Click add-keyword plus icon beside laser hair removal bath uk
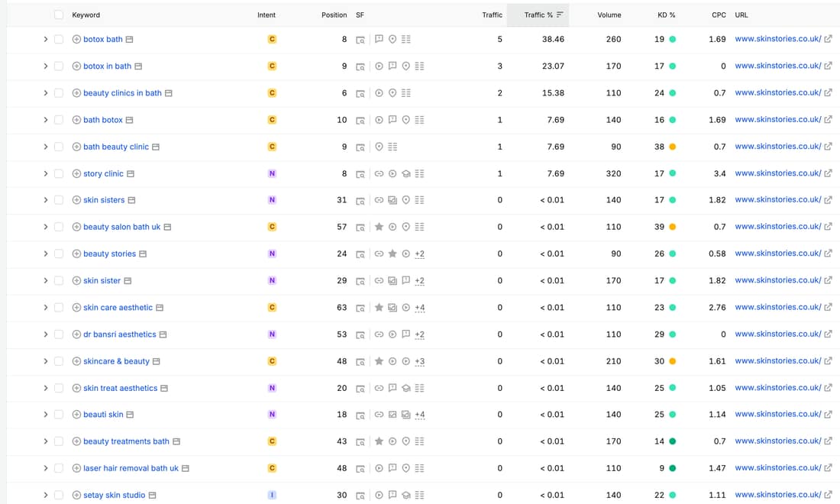 pyautogui.click(x=76, y=468)
